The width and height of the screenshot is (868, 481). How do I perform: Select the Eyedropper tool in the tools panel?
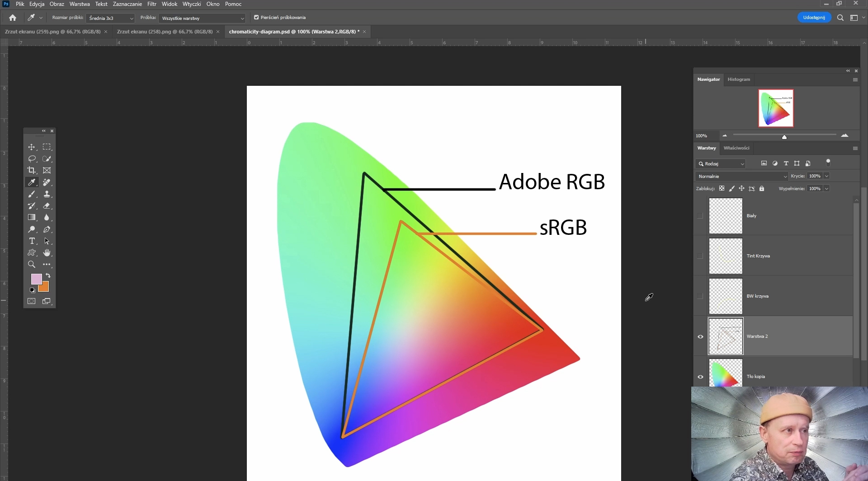[x=32, y=182]
